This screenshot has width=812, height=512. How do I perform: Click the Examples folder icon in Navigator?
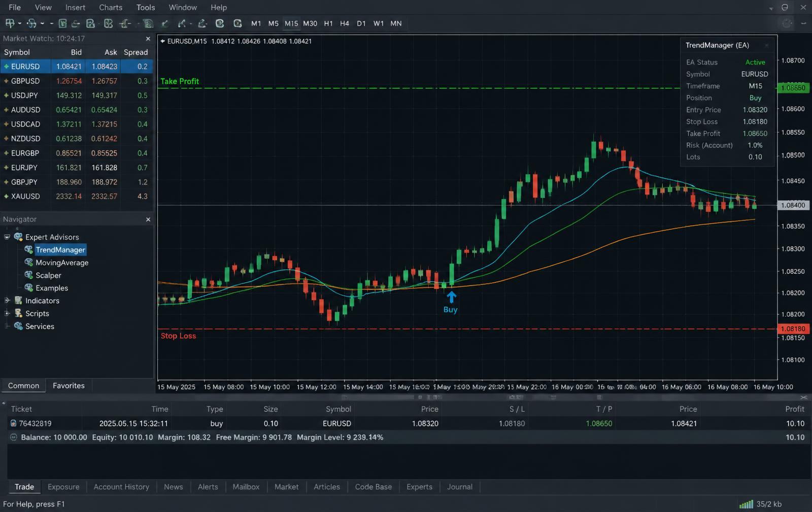tap(29, 287)
